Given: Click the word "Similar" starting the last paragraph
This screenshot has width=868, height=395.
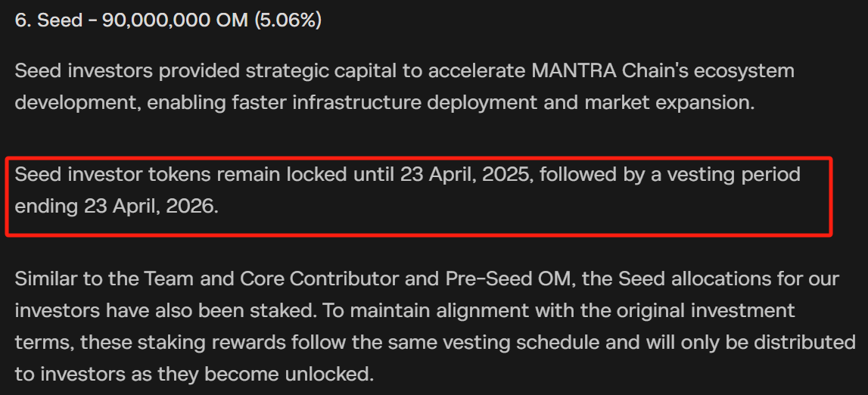Looking at the screenshot, I should [x=47, y=278].
